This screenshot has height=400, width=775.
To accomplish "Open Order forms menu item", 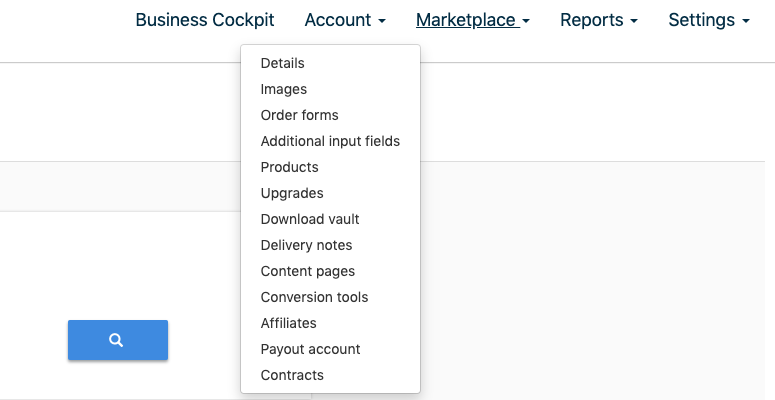I will (299, 115).
